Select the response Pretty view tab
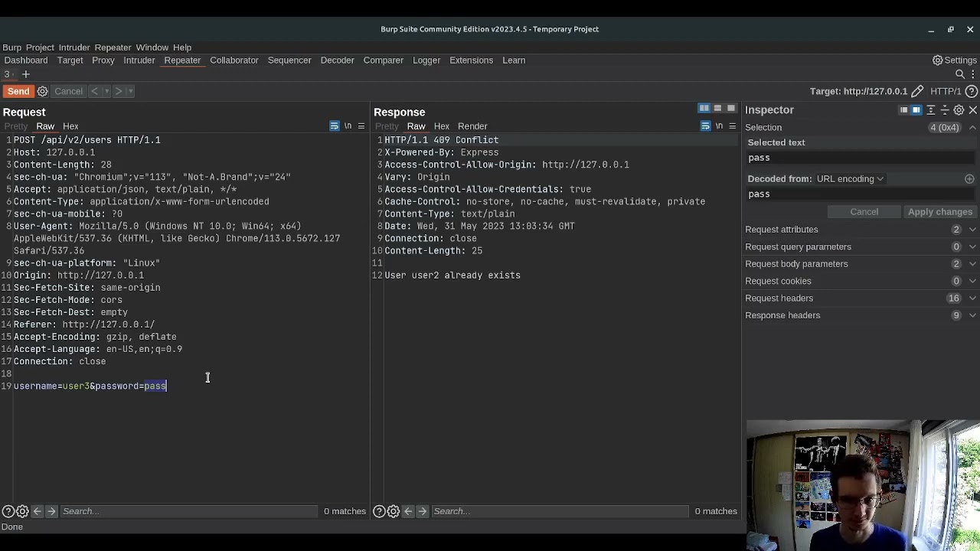This screenshot has width=980, height=551. tap(387, 126)
